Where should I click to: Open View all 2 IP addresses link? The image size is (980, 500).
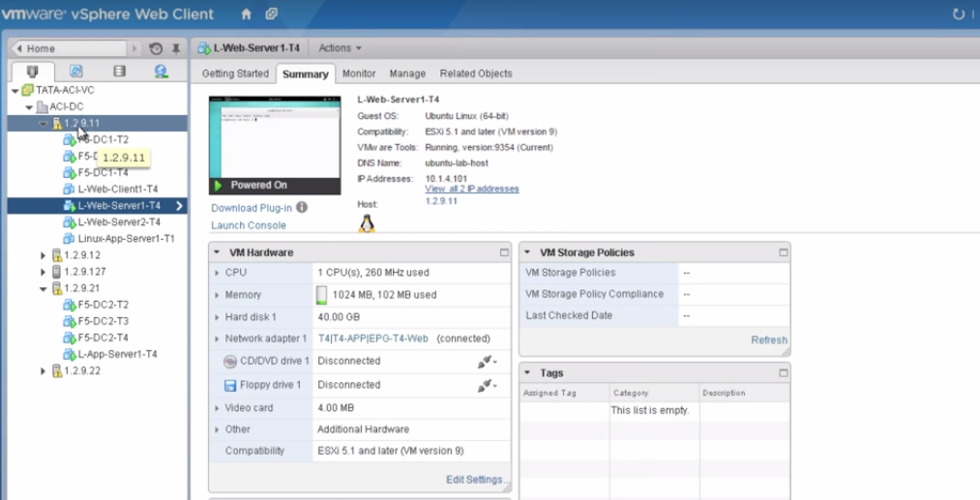point(472,189)
